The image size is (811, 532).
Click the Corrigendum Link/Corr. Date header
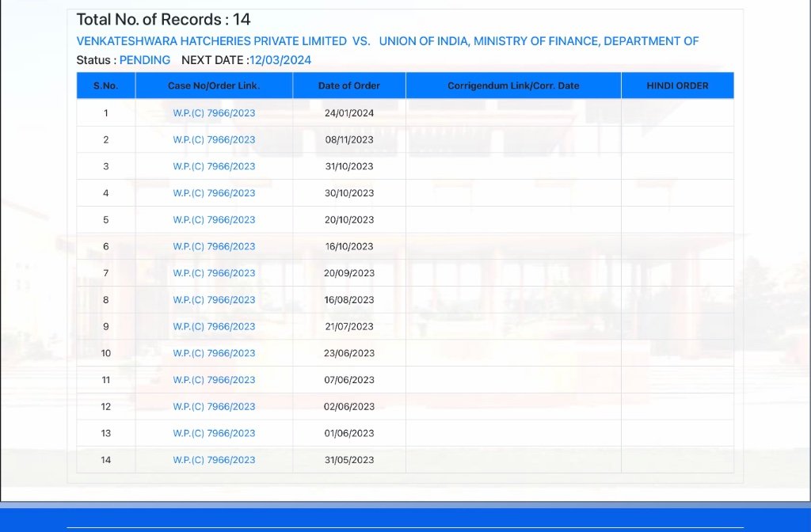click(x=513, y=85)
